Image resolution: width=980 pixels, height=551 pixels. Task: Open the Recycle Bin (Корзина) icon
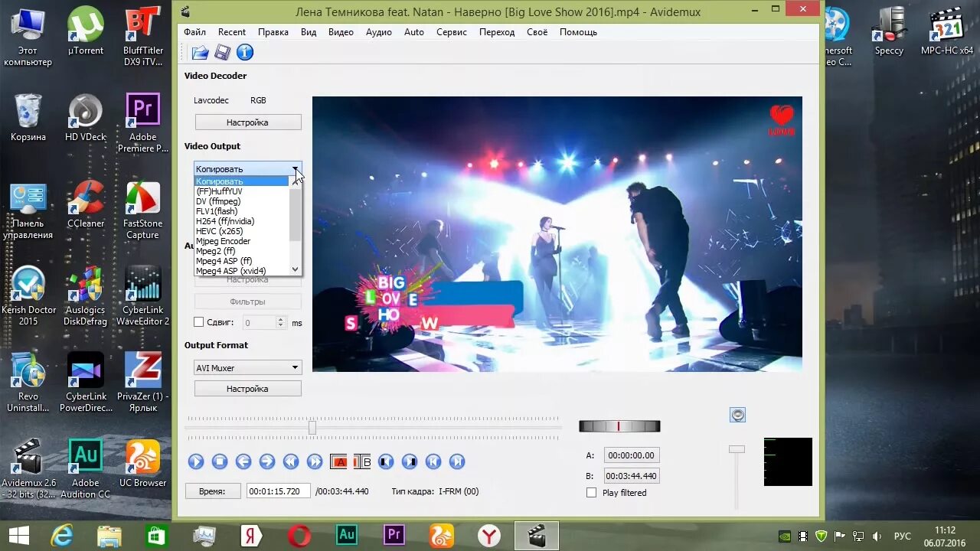(x=28, y=119)
